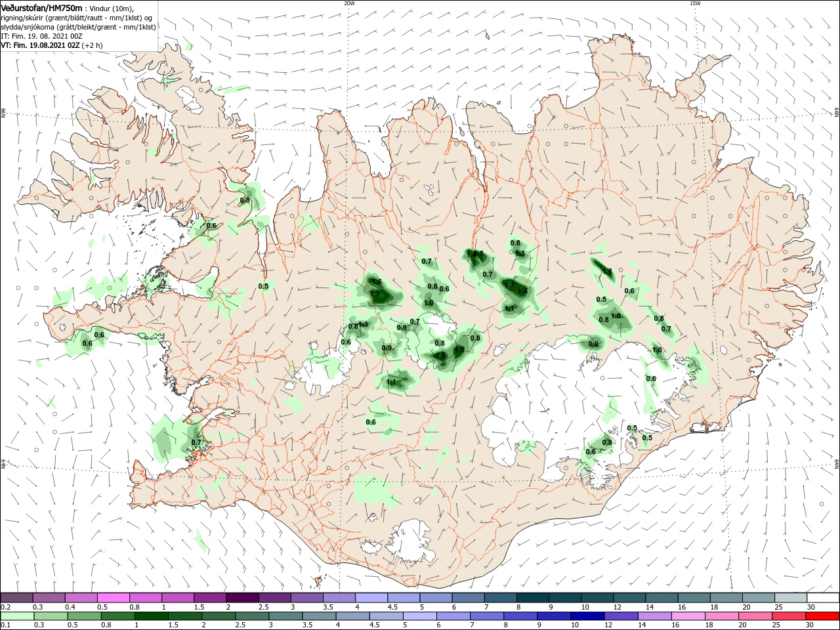The width and height of the screenshot is (840, 630).
Task: Click the pink 18 mm rain legend swatch
Action: click(721, 616)
